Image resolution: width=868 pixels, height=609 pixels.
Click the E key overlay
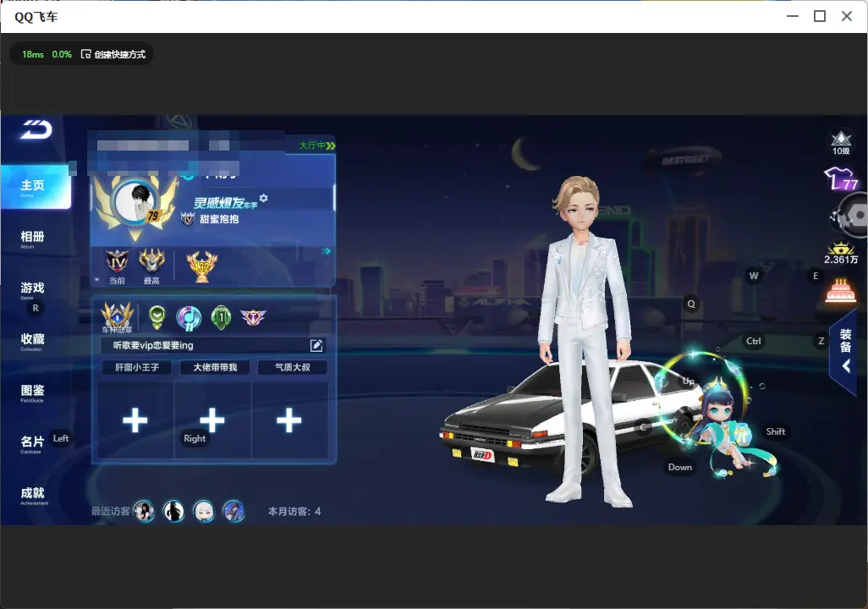pos(816,276)
